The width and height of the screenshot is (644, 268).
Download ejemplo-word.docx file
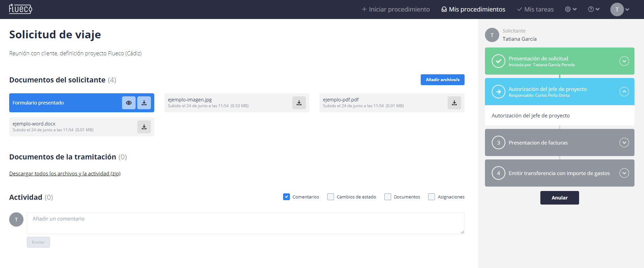(144, 127)
